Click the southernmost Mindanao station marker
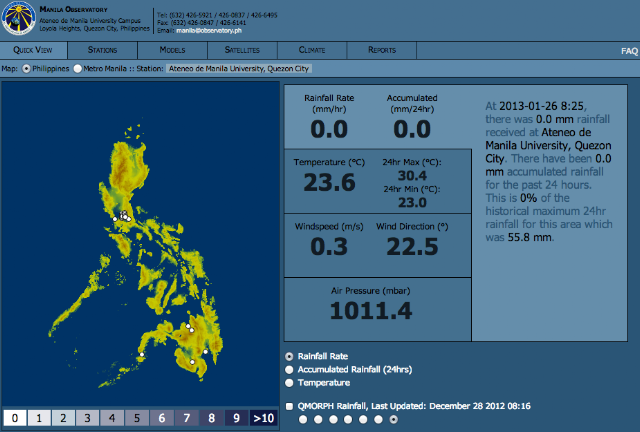640x432 pixels. 192,362
